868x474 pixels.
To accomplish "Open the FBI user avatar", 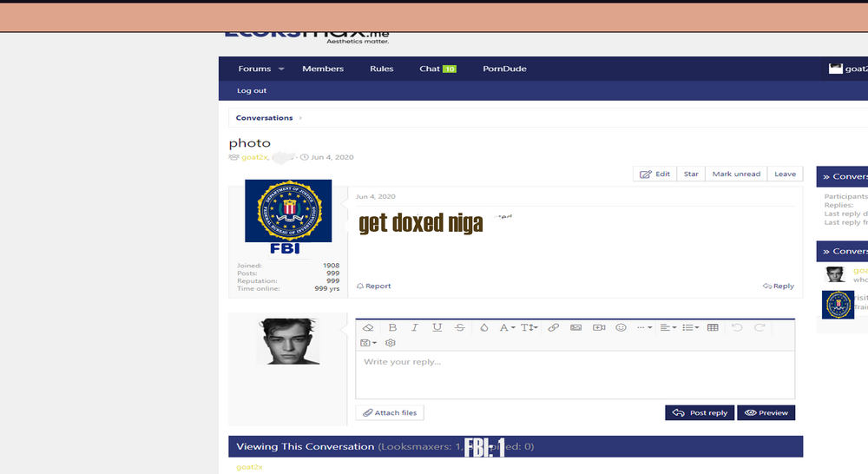I will tap(288, 210).
